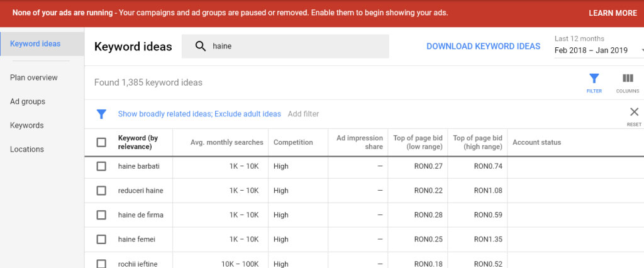Go to Ad groups section

[x=28, y=102]
